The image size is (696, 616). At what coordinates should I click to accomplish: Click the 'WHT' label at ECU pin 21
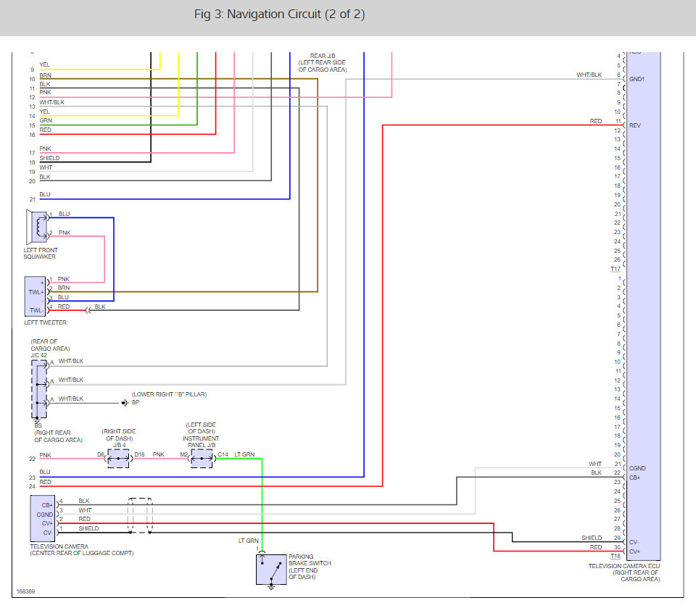(x=595, y=464)
